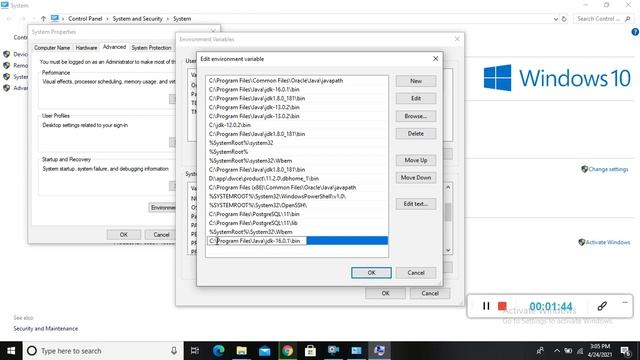Viewport: 640px width, 360px height.
Task: Click the Edit button in path editor
Action: click(416, 98)
